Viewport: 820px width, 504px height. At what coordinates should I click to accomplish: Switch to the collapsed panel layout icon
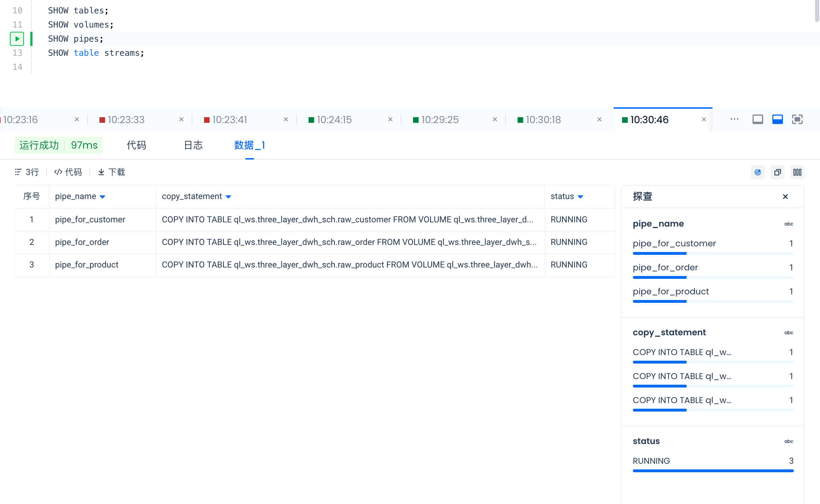757,120
